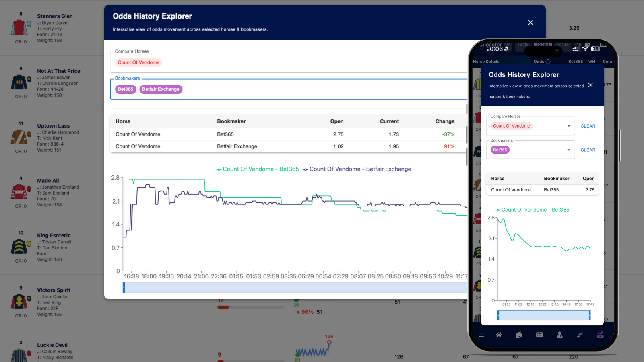Tap the form analysis DNA icon
The width and height of the screenshot is (644, 362).
[x=580, y=335]
